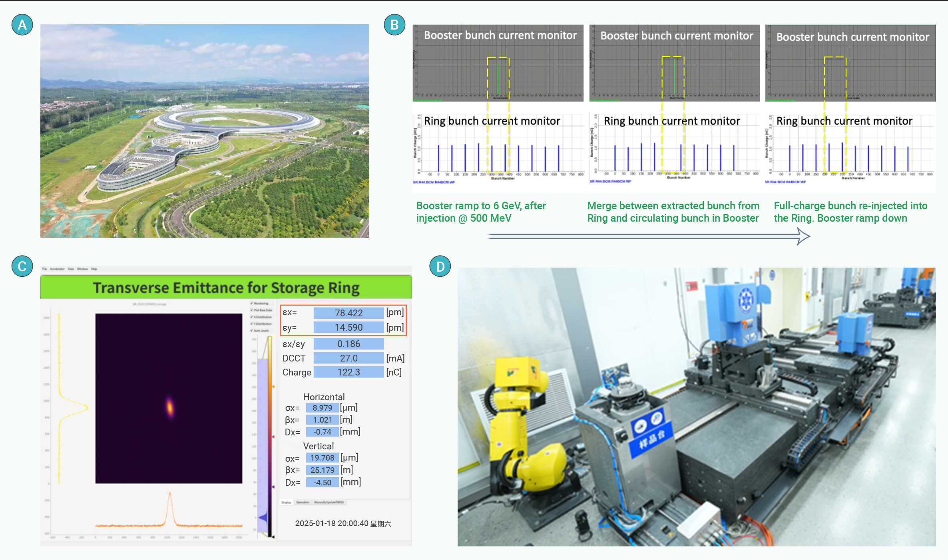Uncheck the Plot Raw Data checkbox
Image resolution: width=948 pixels, height=560 pixels.
(x=251, y=310)
